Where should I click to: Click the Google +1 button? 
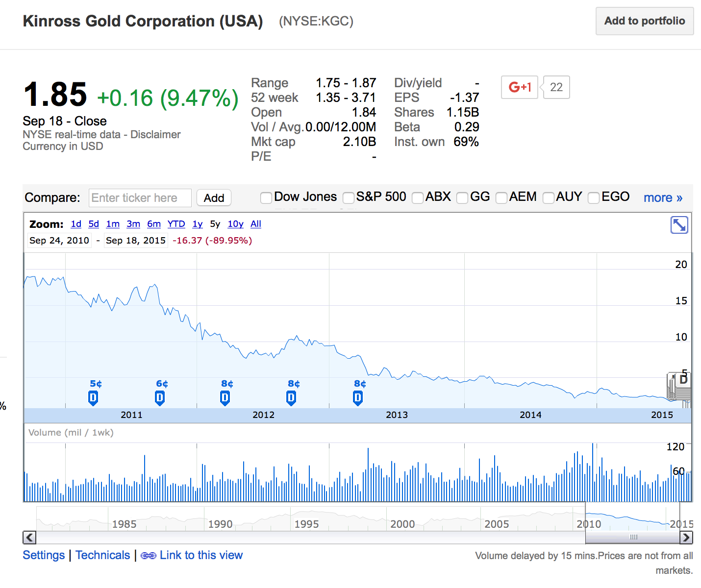pyautogui.click(x=520, y=87)
